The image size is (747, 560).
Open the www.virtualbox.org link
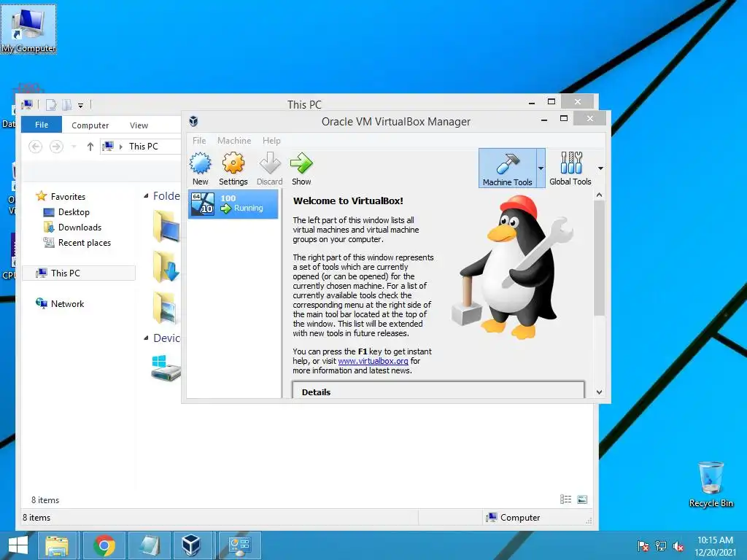373,361
